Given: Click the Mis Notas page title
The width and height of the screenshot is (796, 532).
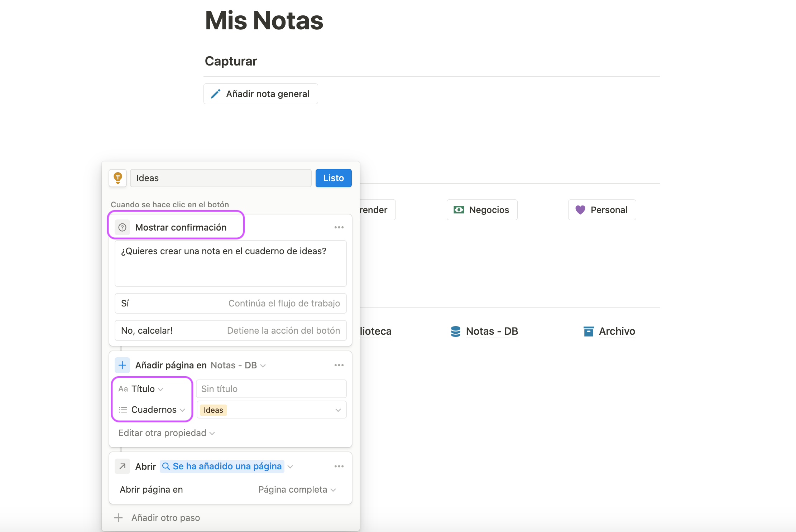Looking at the screenshot, I should (x=264, y=20).
